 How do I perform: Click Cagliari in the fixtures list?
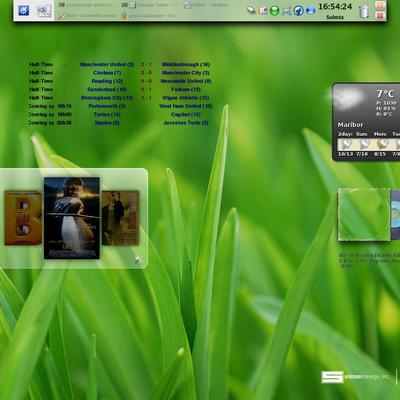(186, 114)
